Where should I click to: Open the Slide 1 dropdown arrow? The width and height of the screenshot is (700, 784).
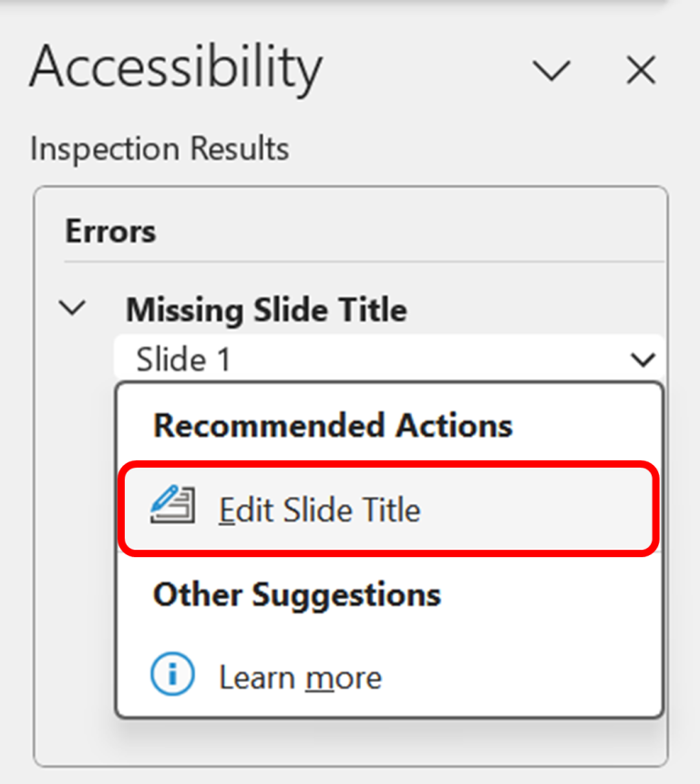click(646, 359)
